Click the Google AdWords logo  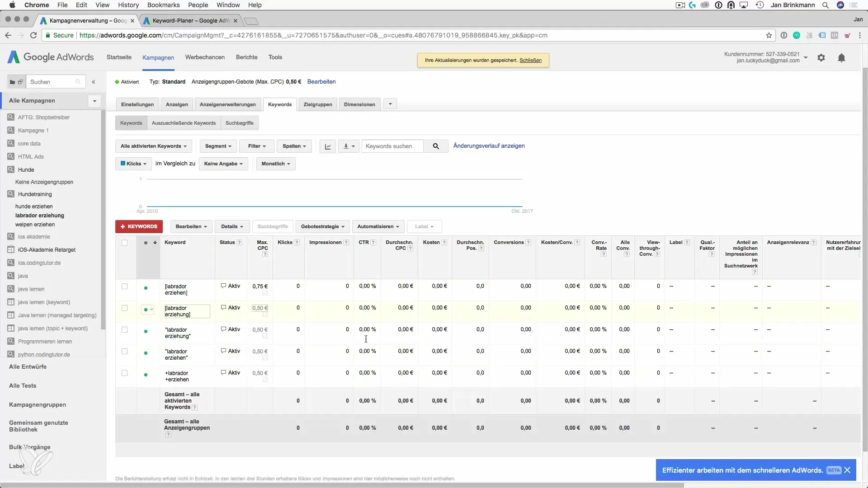pos(51,57)
